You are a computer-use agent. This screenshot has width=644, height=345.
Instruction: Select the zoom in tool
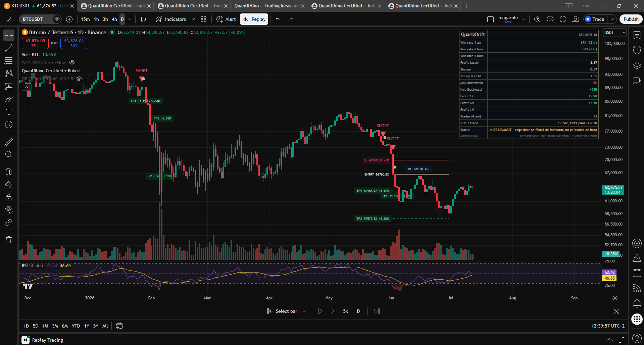pos(9,154)
